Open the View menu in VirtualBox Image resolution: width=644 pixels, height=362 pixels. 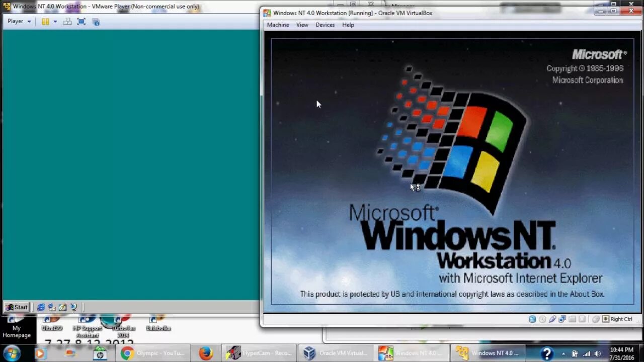tap(302, 25)
